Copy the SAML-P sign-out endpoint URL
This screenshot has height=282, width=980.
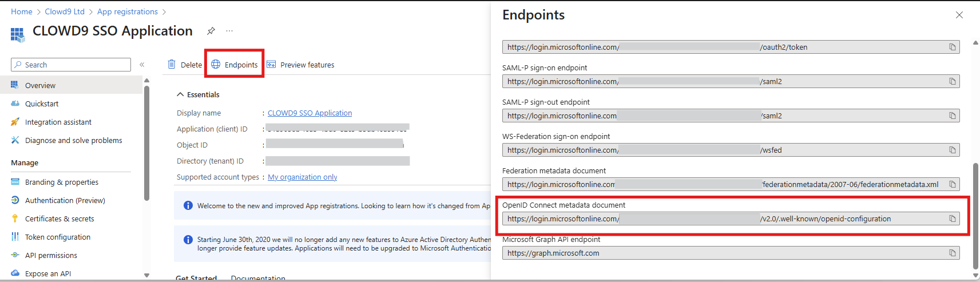point(953,116)
